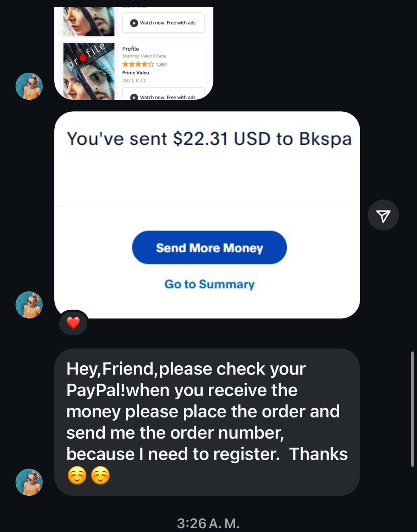Select the Profile movie title text
Viewport: 417px width, 532px height.
click(131, 49)
